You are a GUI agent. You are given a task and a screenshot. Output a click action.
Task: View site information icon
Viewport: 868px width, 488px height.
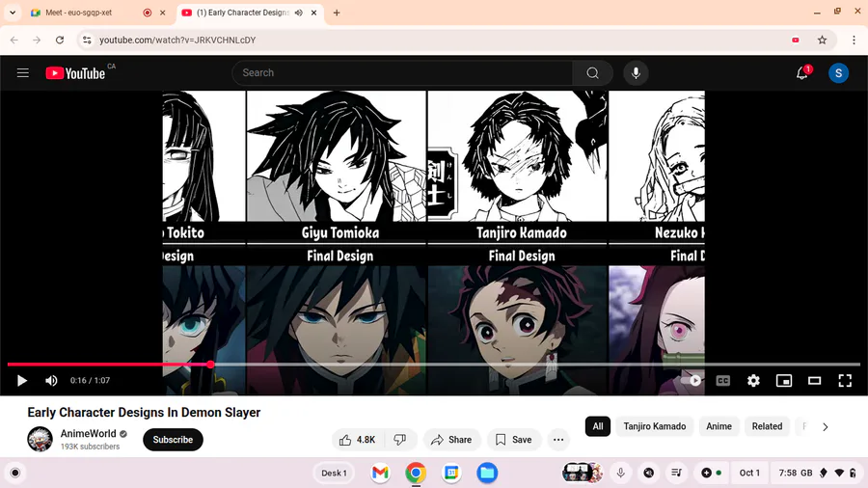[87, 40]
